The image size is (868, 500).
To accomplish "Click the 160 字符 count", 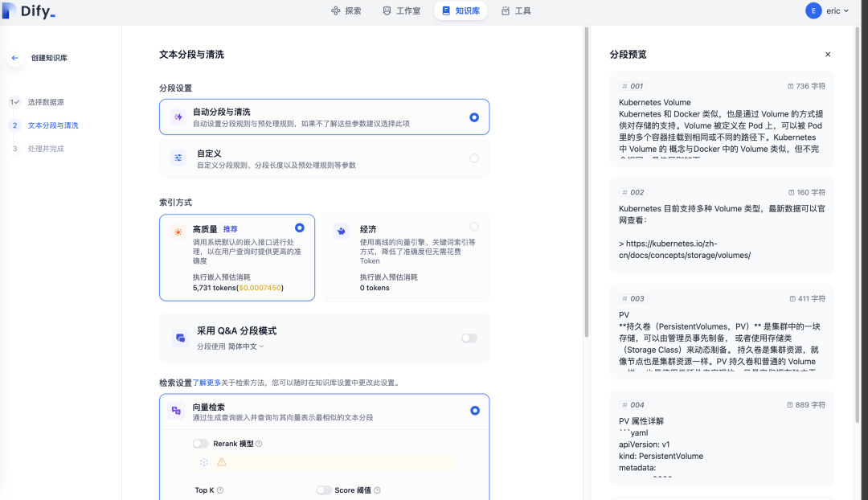I will [x=807, y=192].
